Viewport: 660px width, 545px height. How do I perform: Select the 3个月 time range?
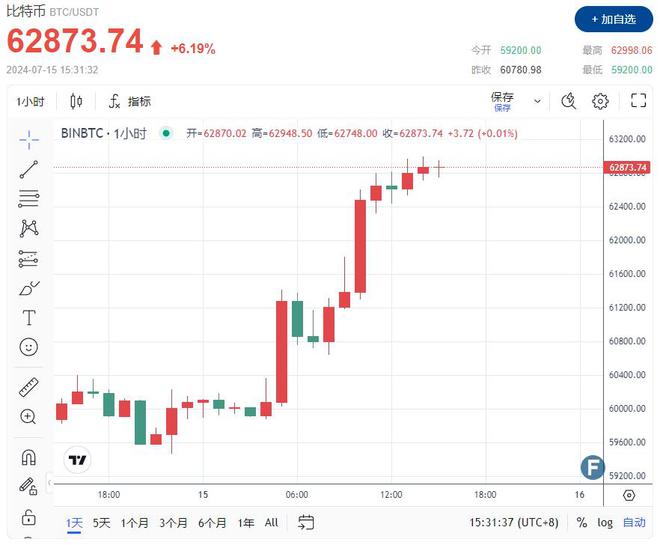[173, 522]
